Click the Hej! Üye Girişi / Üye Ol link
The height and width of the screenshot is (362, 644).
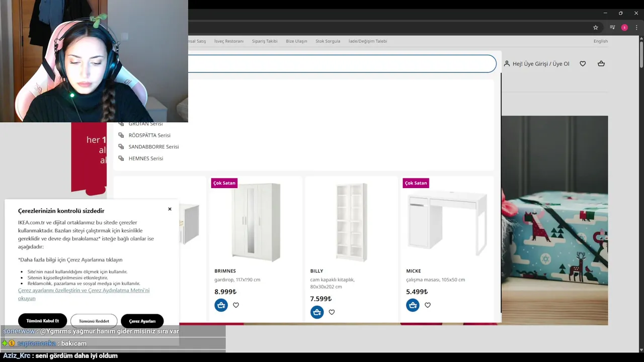[x=541, y=64]
